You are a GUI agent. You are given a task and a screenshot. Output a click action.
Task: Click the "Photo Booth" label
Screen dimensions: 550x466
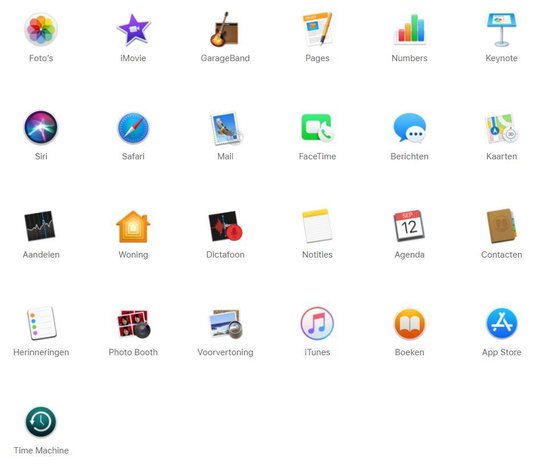click(x=133, y=352)
